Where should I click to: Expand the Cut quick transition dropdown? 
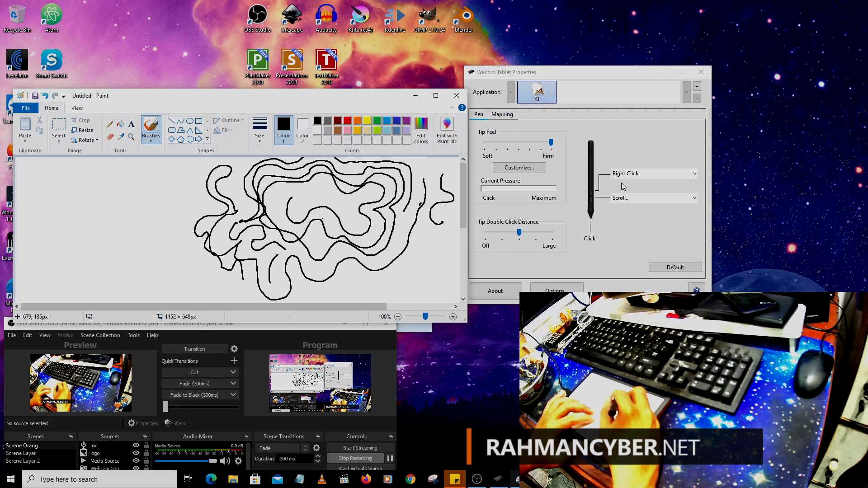pos(233,372)
